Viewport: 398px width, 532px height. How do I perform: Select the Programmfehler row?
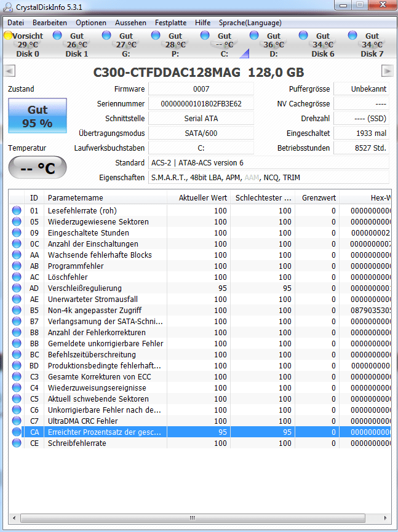point(200,266)
